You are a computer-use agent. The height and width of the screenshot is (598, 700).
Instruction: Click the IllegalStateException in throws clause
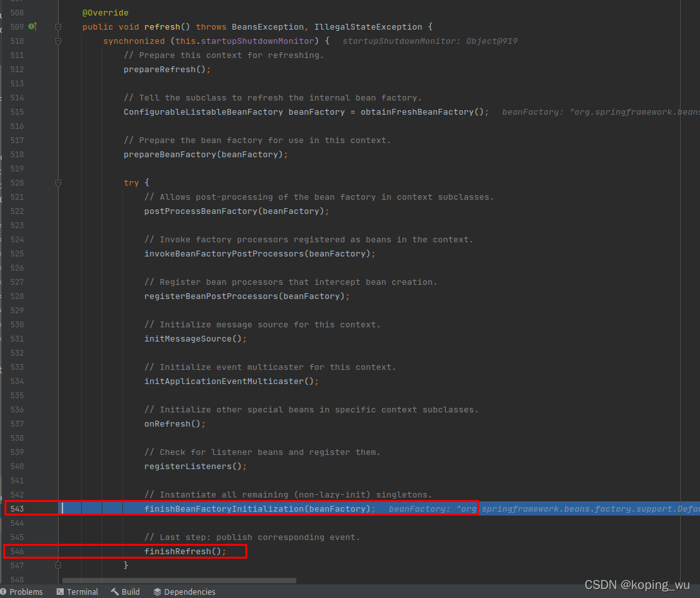[x=368, y=27]
